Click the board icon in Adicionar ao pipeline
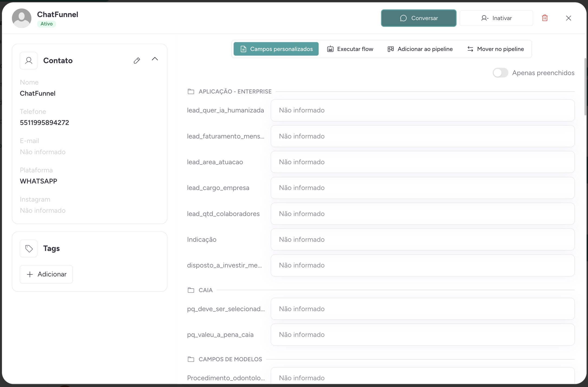The height and width of the screenshot is (387, 588). click(391, 49)
